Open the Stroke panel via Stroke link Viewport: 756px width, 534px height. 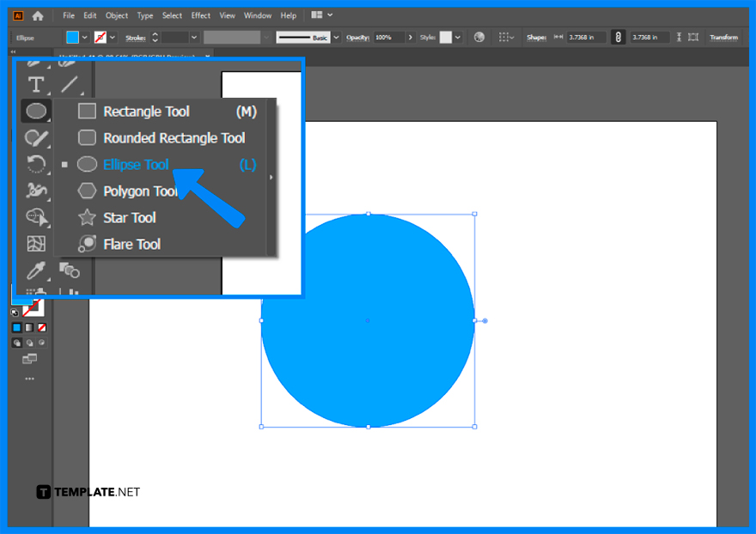135,37
